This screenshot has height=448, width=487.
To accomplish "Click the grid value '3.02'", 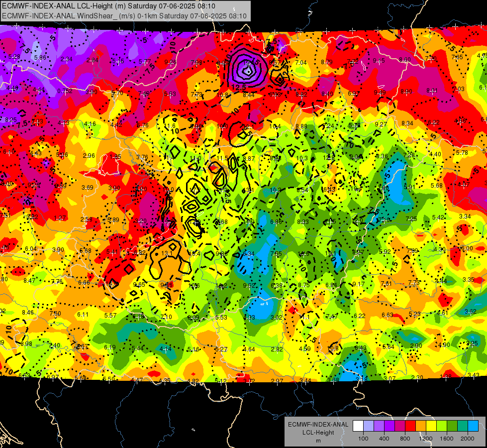I will coord(277,318).
